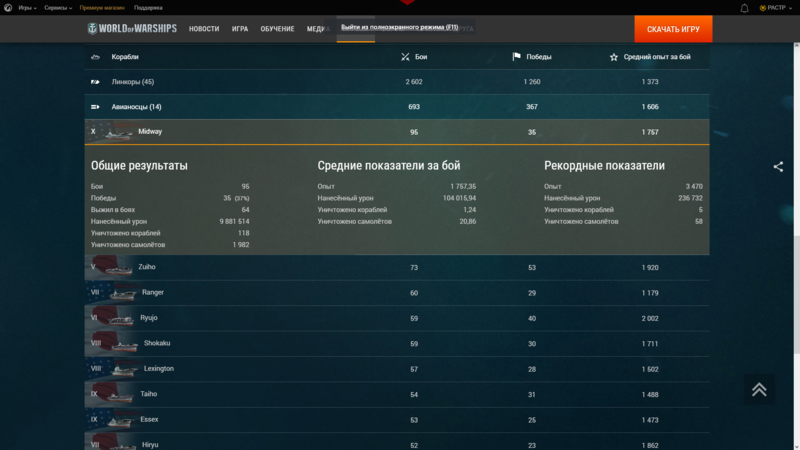Select total damage value 9 881 514
Viewport: 800px width, 450px height.
(x=234, y=221)
